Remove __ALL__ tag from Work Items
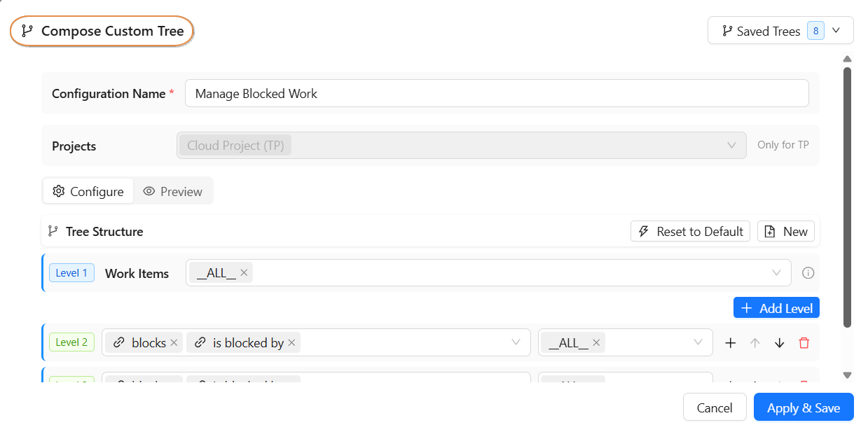Image resolution: width=868 pixels, height=432 pixels. coord(244,273)
